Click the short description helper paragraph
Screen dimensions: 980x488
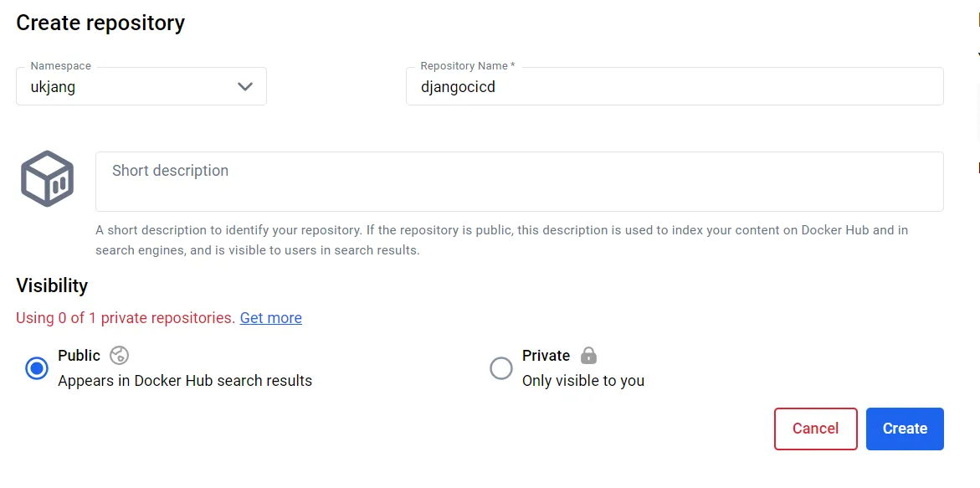[x=502, y=240]
